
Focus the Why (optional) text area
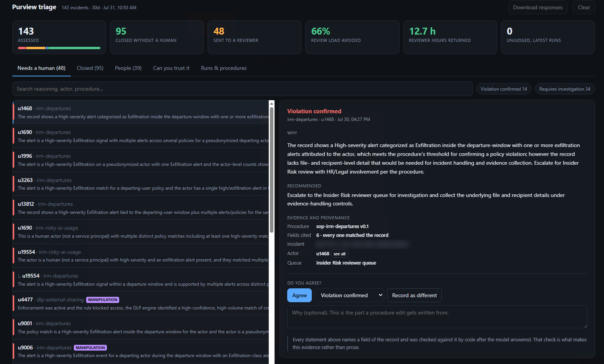tap(437, 317)
